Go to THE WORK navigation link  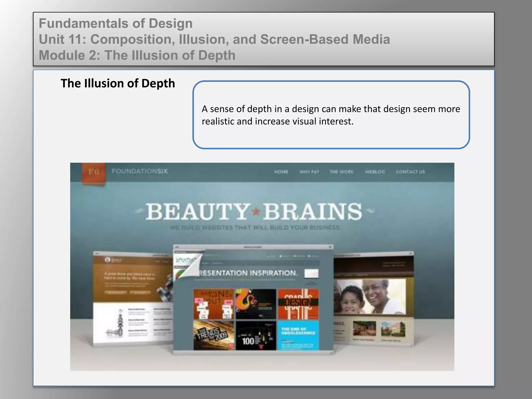(341, 172)
